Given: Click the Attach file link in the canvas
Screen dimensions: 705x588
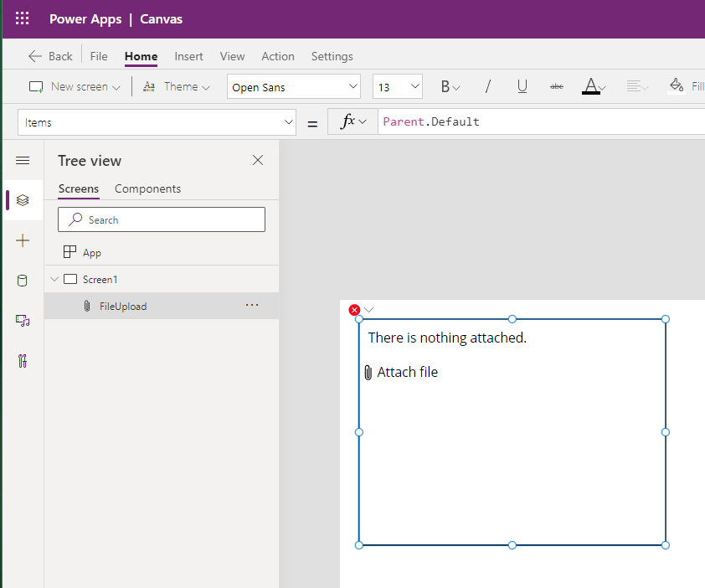Looking at the screenshot, I should (408, 372).
